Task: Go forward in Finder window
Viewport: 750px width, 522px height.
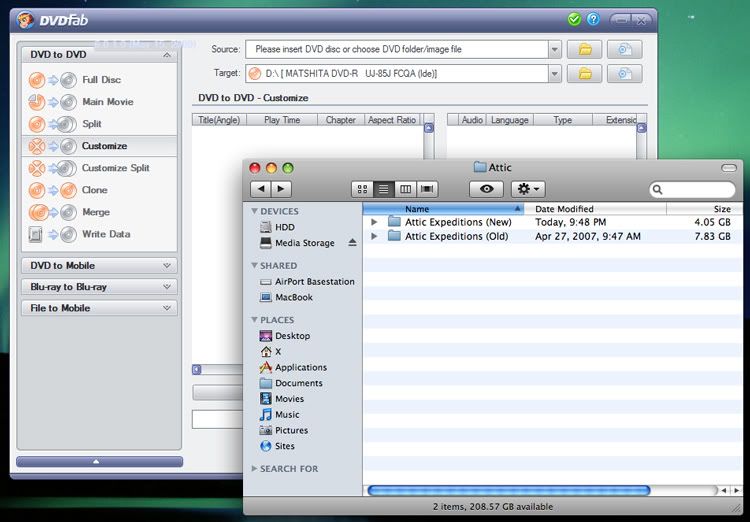Action: click(x=281, y=189)
